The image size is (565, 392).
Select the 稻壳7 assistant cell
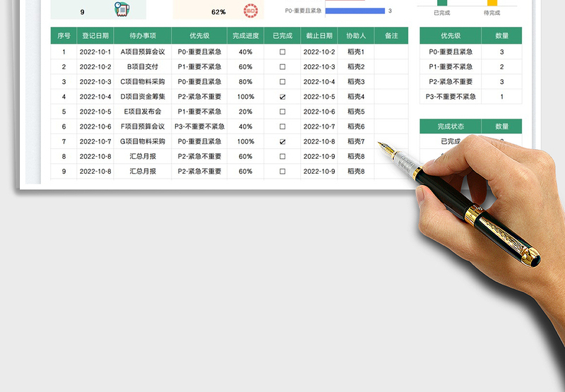356,141
